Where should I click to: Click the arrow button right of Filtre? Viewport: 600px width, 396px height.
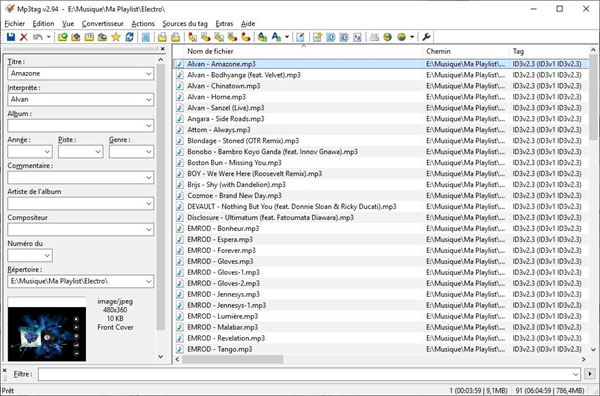click(x=590, y=374)
